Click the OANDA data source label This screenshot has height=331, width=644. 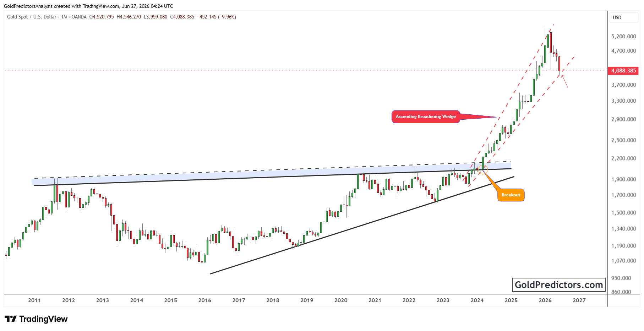[x=79, y=17]
